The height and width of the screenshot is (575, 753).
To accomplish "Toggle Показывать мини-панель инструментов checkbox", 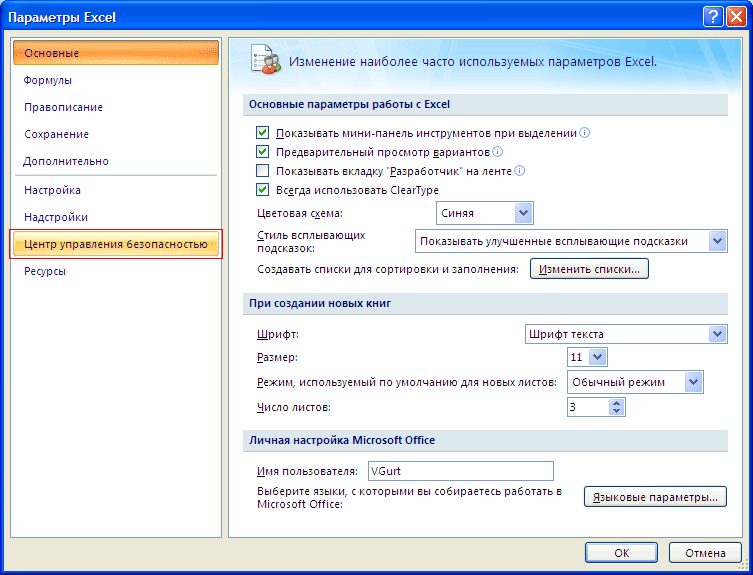I will (x=262, y=133).
